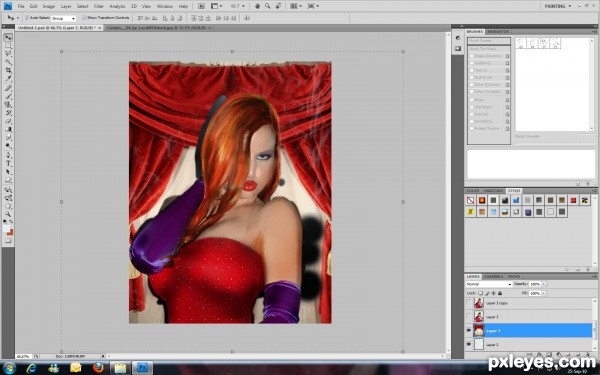Click the Lock all padlock icon

500,293
